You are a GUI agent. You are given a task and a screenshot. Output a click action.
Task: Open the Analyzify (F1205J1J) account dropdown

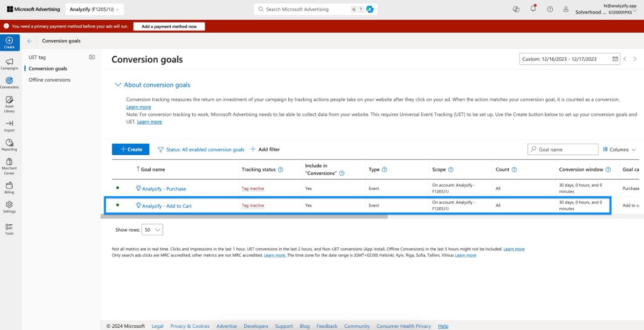point(94,9)
